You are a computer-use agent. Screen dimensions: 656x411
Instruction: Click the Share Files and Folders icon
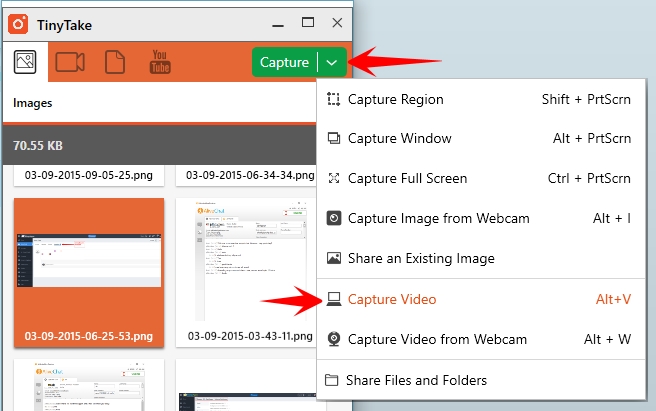coord(332,380)
